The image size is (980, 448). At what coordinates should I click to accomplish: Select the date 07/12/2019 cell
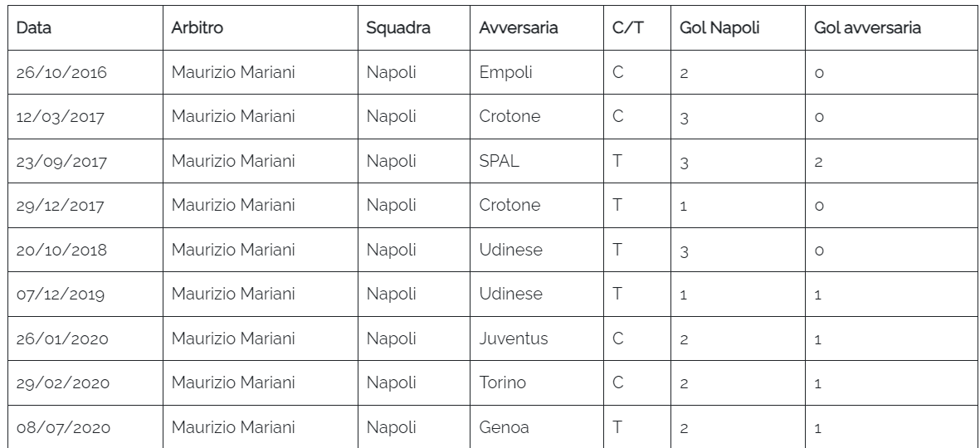tap(61, 295)
